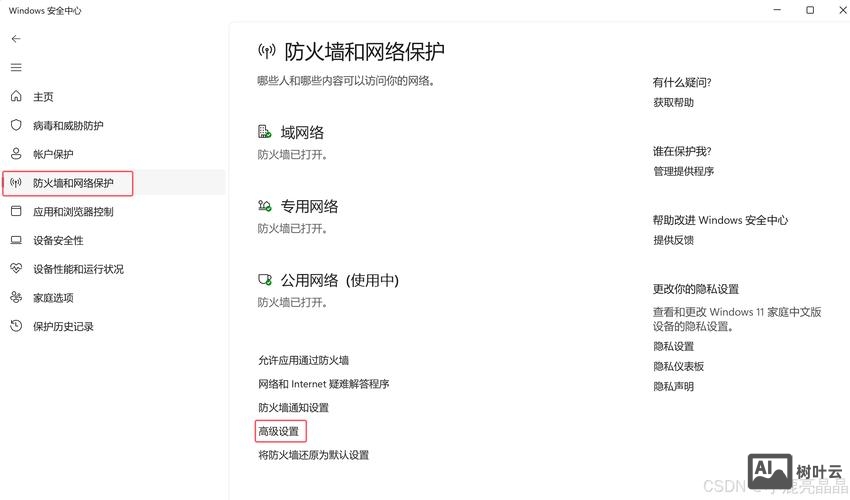This screenshot has width=850, height=500.
Task: Click the 有什么疑问? heading
Action: 682,82
